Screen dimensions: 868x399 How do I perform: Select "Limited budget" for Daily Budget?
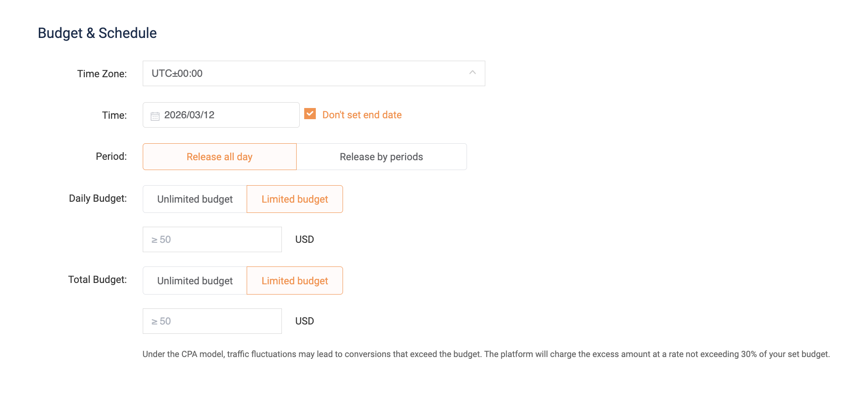click(x=294, y=199)
